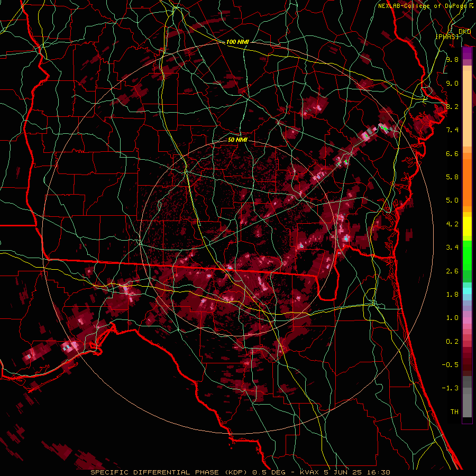Click the [PHAS] label above color scale
This screenshot has width=476, height=476.
click(447, 36)
